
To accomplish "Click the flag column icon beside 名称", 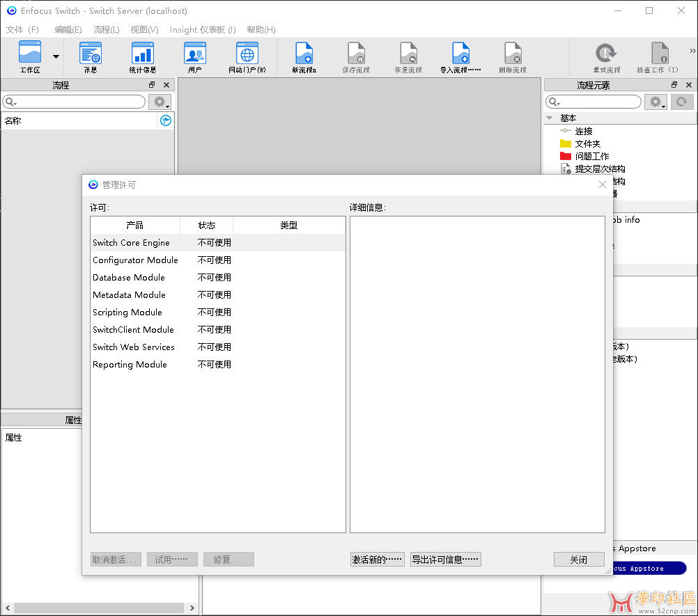I will click(x=166, y=120).
